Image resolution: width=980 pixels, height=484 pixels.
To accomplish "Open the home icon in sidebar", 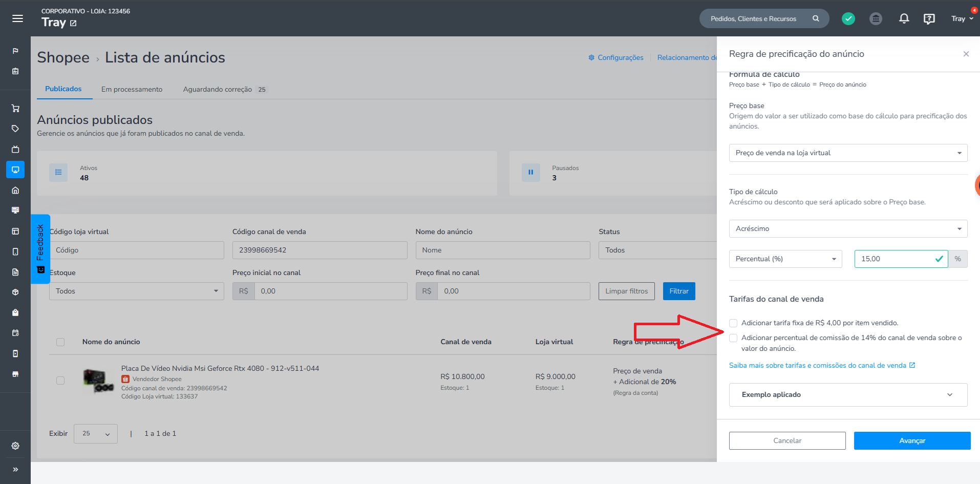I will tap(15, 190).
